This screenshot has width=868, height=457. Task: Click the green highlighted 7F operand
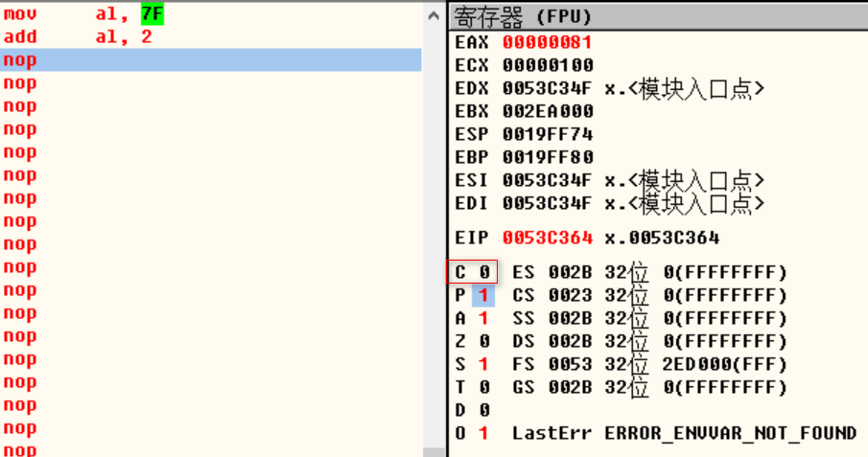152,13
